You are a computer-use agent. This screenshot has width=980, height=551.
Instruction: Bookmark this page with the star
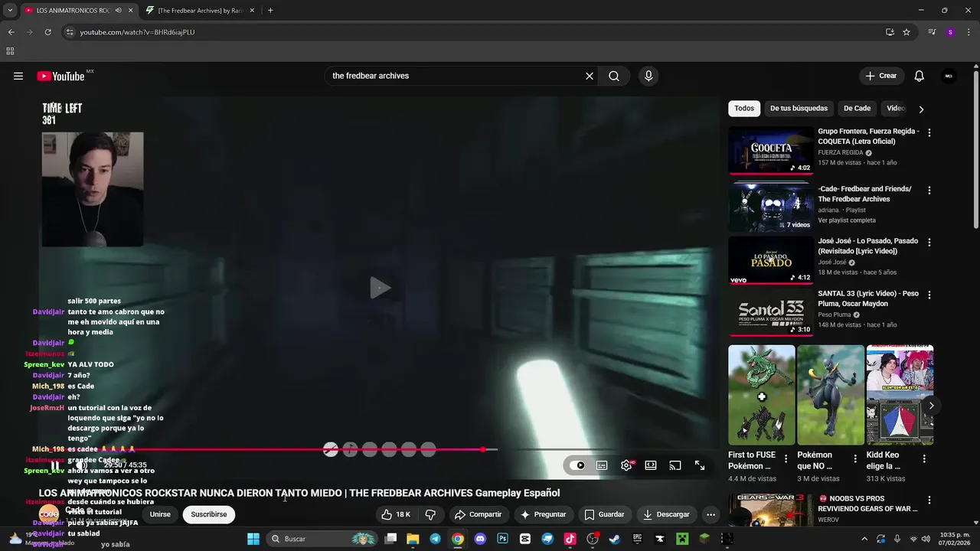point(906,32)
